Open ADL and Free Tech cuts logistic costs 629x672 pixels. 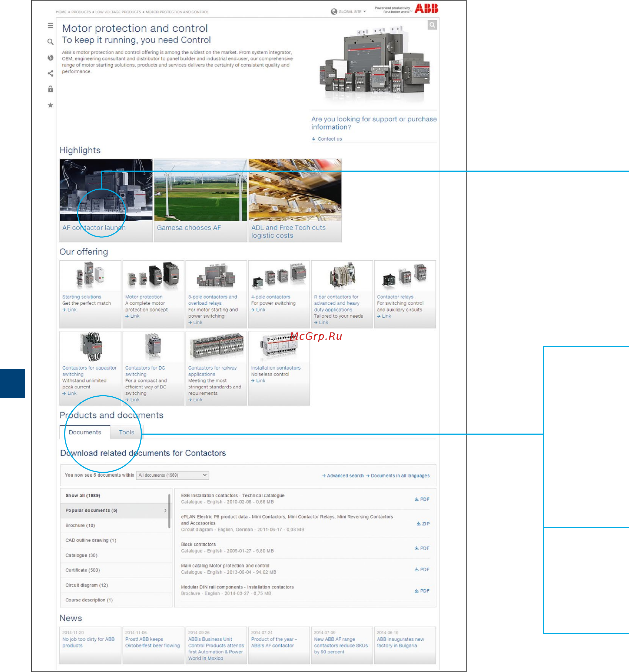(x=295, y=200)
